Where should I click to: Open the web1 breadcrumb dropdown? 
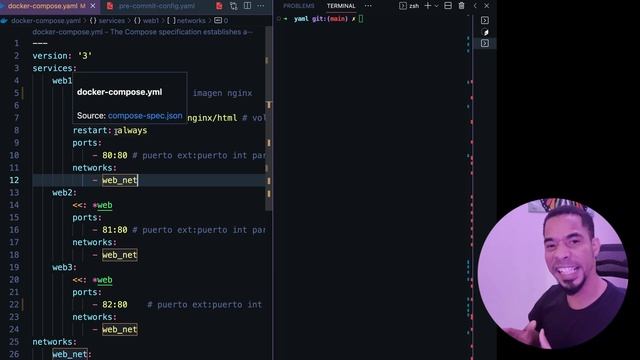146,20
